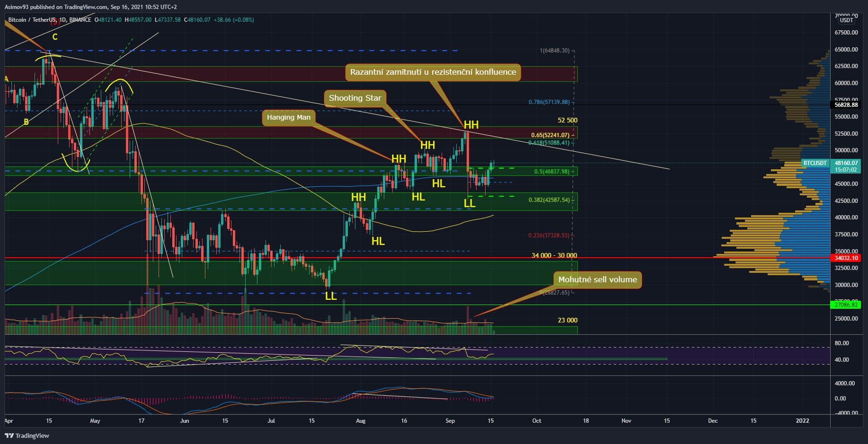Click the 15:07:02 candle countdown
The height and width of the screenshot is (444, 868).
(845, 169)
